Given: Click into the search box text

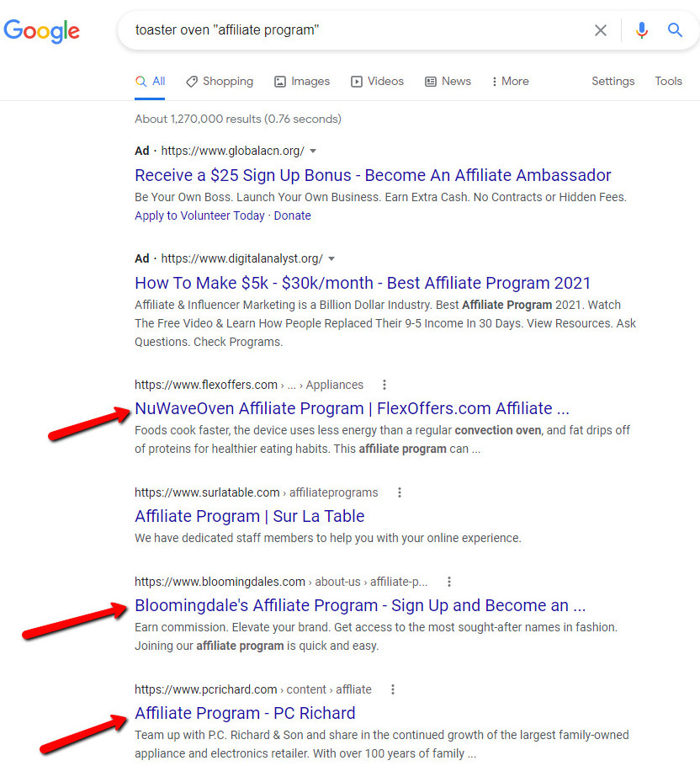Looking at the screenshot, I should [227, 30].
